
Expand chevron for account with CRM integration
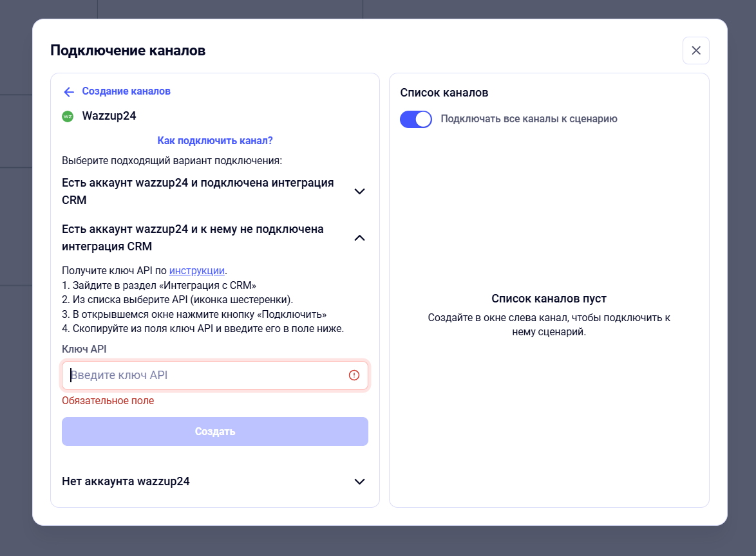[x=360, y=191]
